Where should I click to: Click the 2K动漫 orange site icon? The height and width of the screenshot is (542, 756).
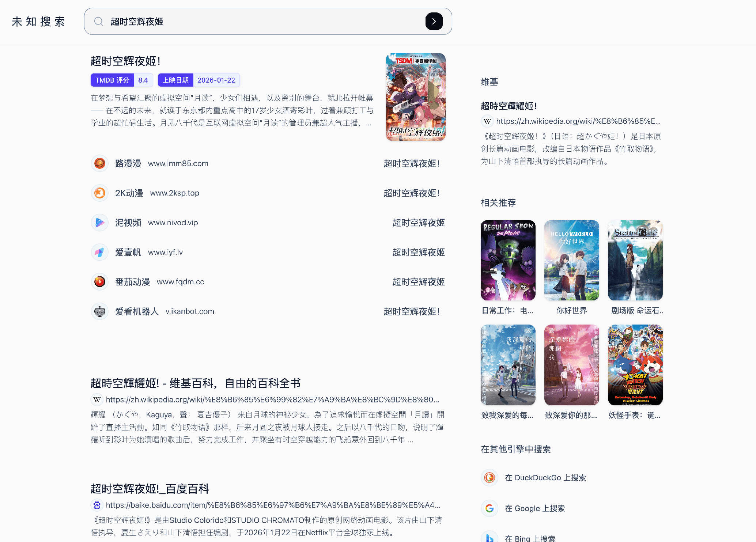point(99,193)
